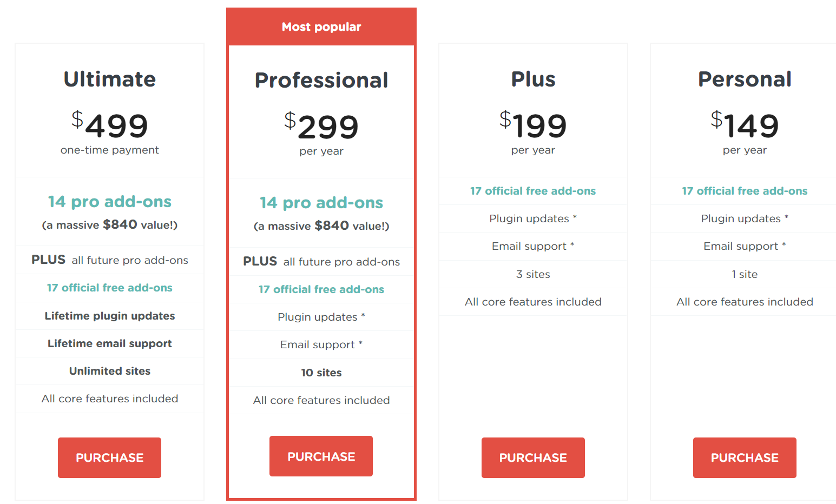Image resolution: width=836 pixels, height=504 pixels.
Task: Select 'Unlimited sites' text in Ultimate
Action: pos(109,371)
